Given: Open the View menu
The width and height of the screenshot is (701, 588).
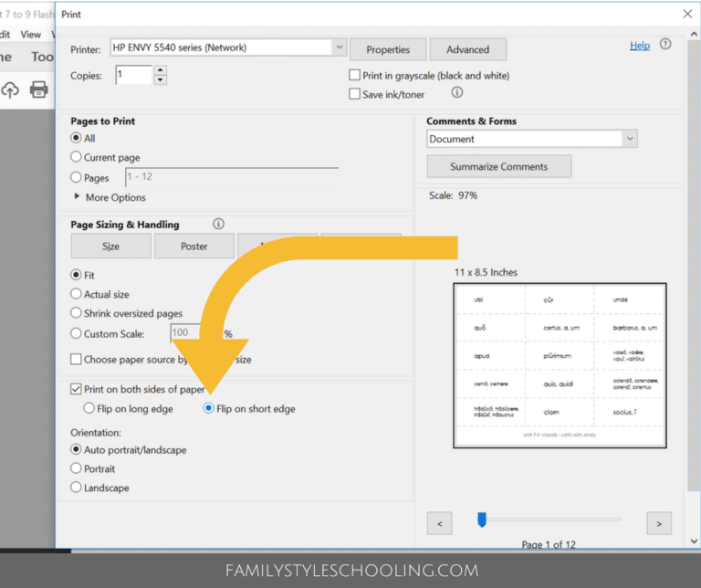Looking at the screenshot, I should (x=31, y=34).
